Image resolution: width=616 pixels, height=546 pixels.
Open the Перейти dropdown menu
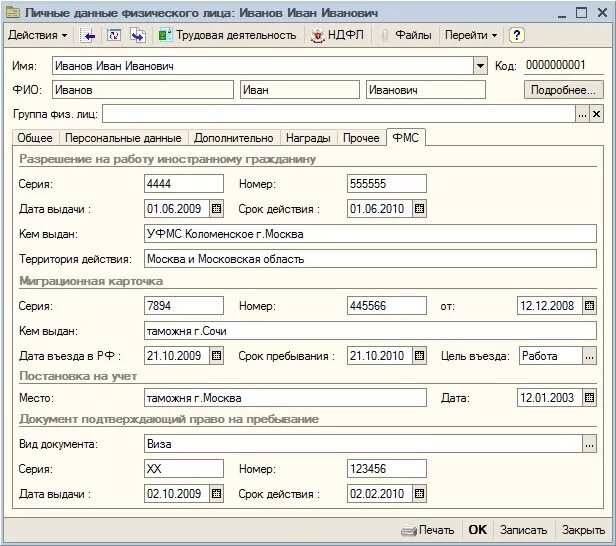471,35
